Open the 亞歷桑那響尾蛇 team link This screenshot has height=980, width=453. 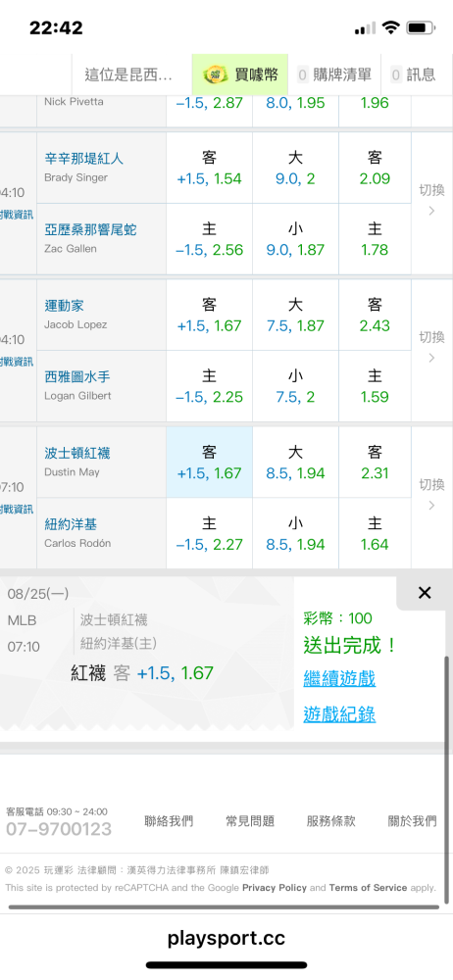tap(91, 230)
